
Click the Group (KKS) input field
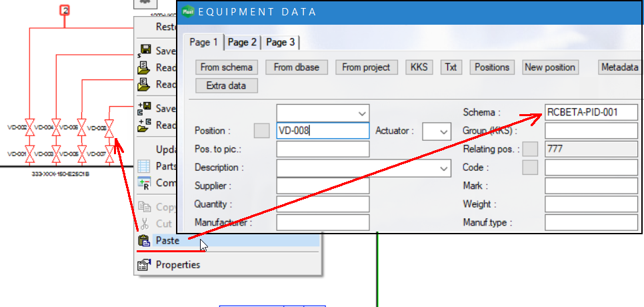point(591,131)
